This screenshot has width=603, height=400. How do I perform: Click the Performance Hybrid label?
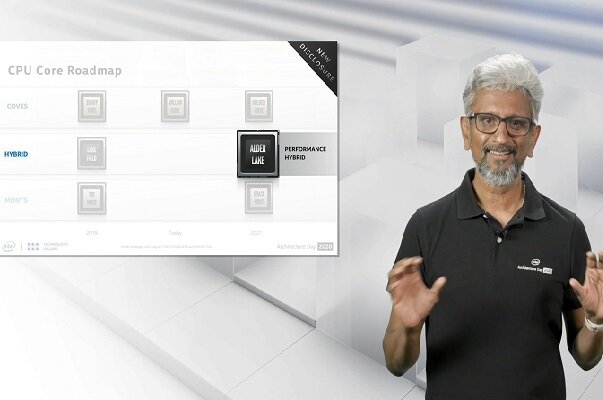[305, 154]
